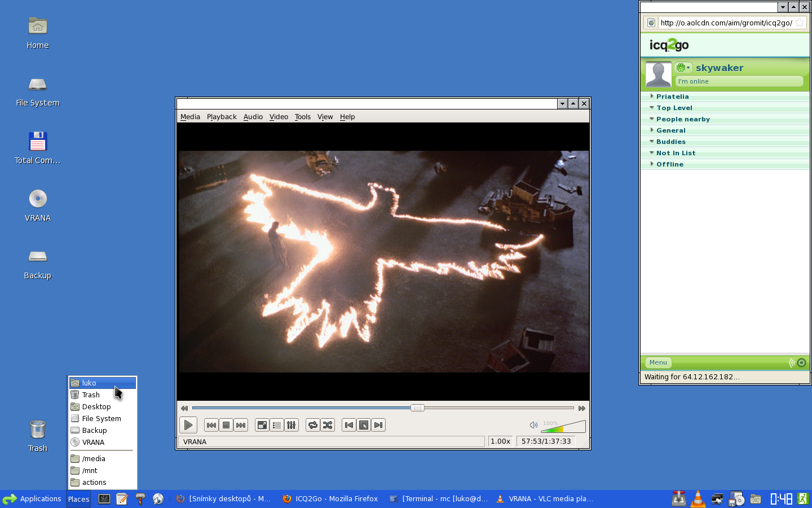Switch to ICQ2Go Mozilla Firefox taskbar window
This screenshot has height=508, width=812.
click(330, 499)
